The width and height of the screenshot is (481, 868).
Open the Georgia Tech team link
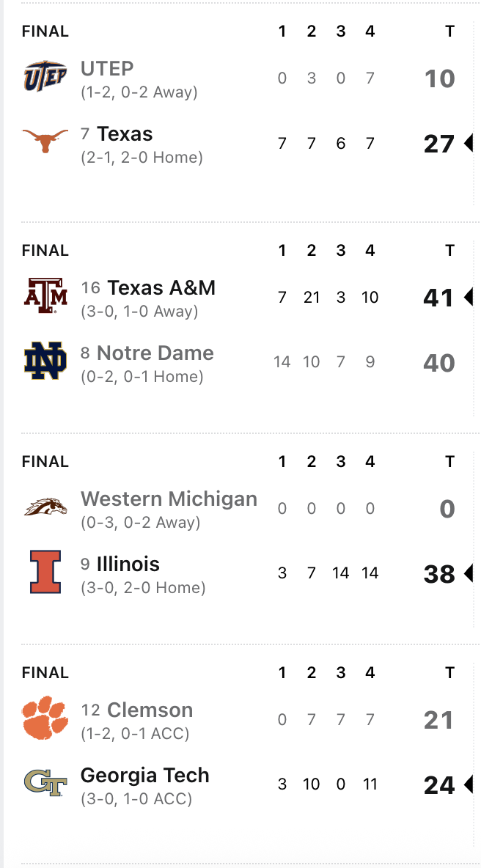click(x=145, y=775)
